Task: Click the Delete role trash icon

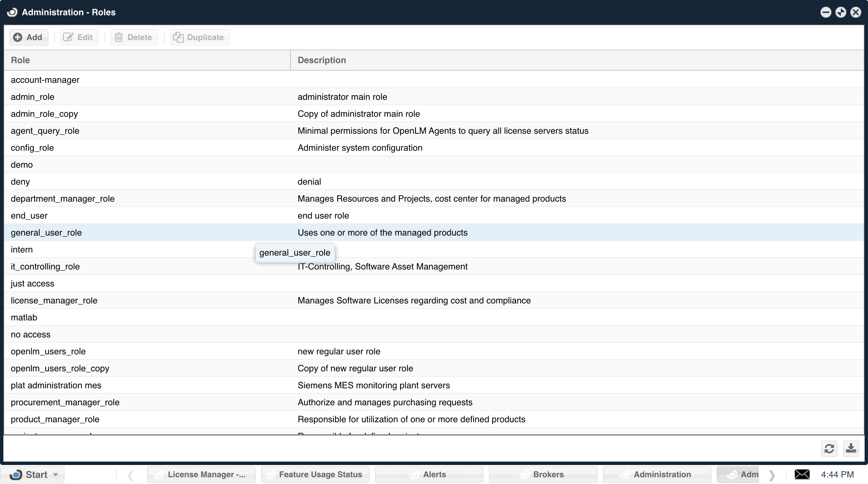Action: click(119, 37)
